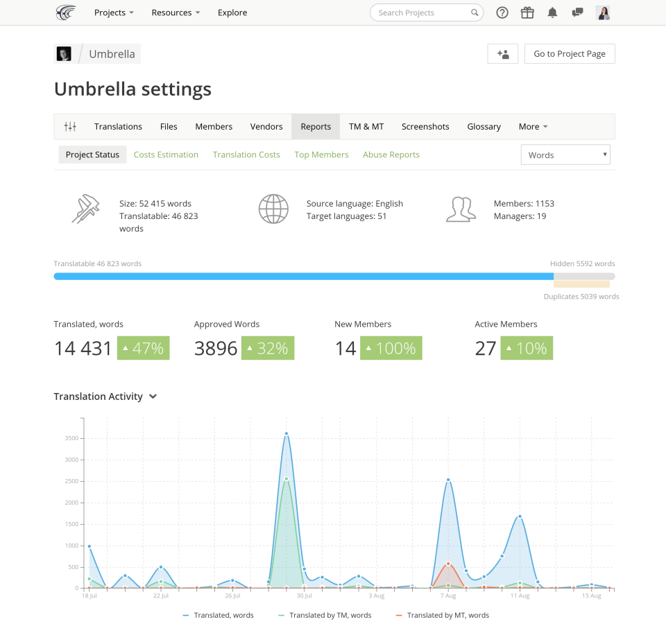Click the user profile avatar
Screen dimensions: 666x644
[603, 12]
